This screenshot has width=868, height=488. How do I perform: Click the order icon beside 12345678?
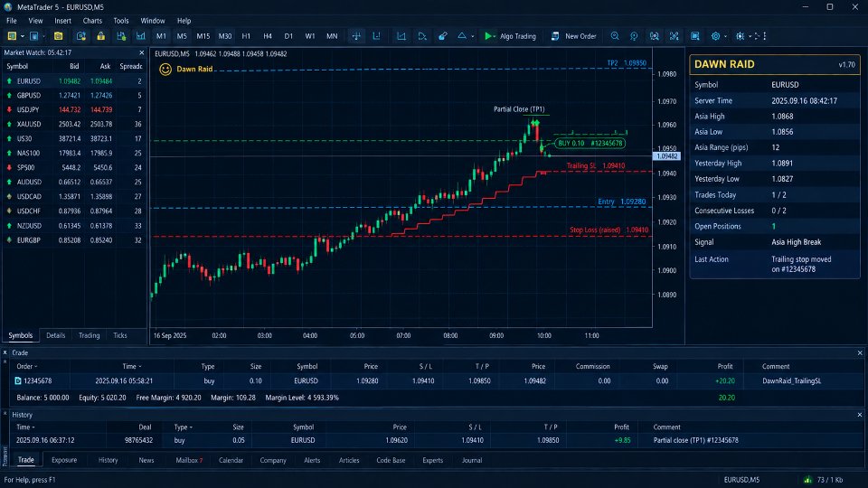[18, 380]
